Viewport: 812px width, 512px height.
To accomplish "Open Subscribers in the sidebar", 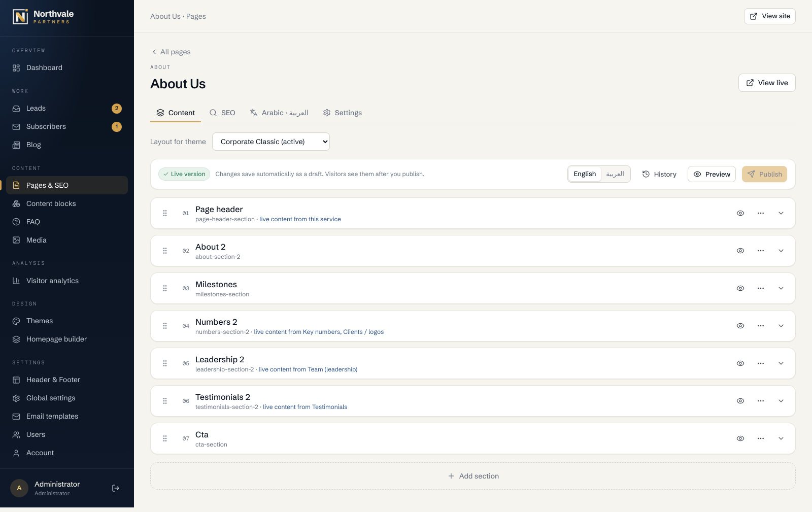I will 67,126.
